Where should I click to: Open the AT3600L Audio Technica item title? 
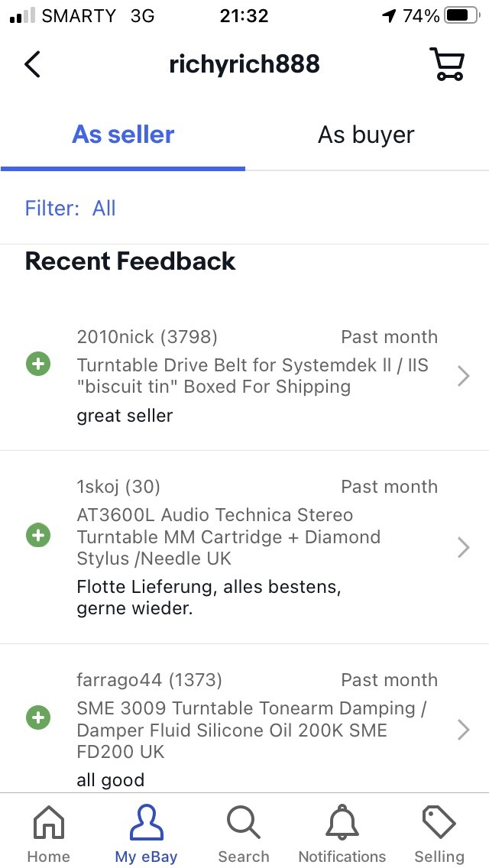point(228,536)
